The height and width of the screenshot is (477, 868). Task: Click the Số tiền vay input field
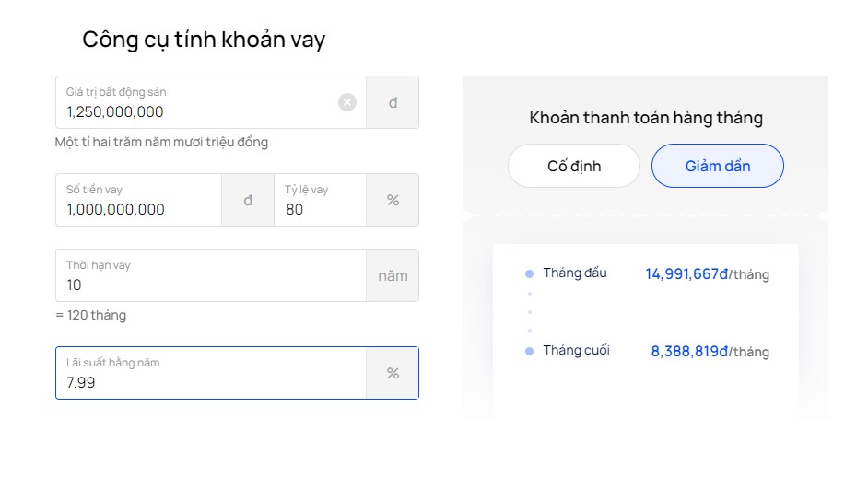(x=138, y=200)
